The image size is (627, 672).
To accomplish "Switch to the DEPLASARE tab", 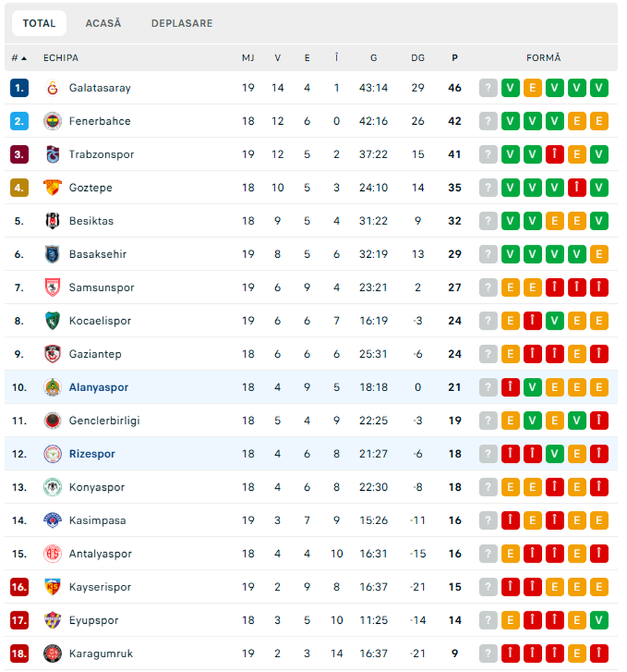I will [x=182, y=23].
